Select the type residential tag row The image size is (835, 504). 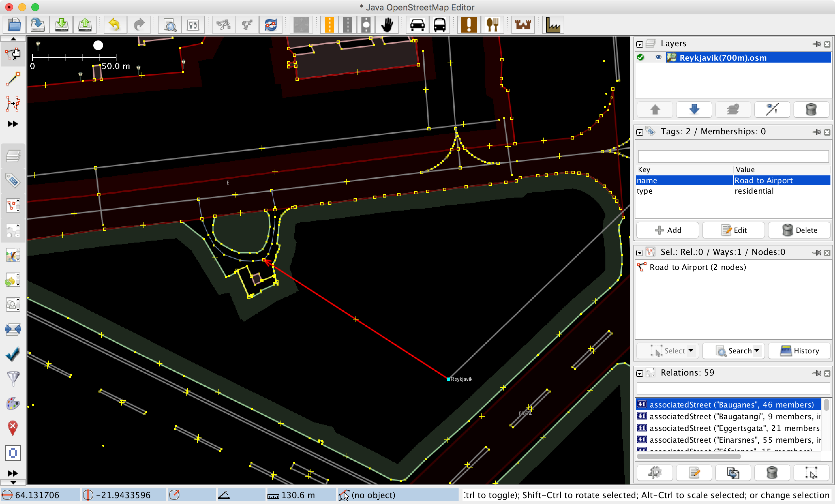coord(733,191)
